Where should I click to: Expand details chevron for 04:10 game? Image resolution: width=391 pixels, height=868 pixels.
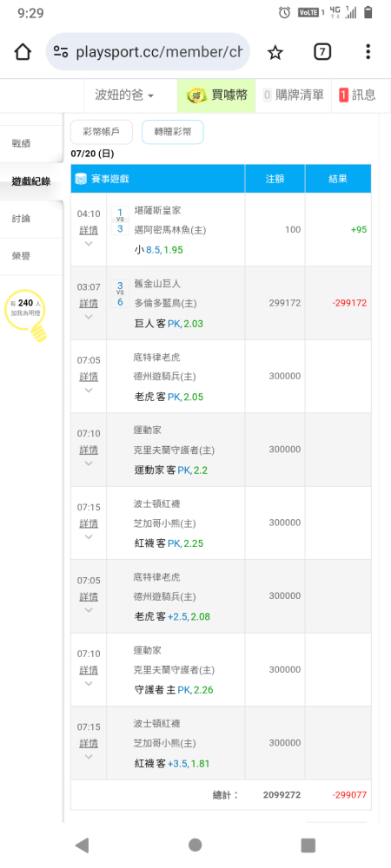[x=89, y=244]
